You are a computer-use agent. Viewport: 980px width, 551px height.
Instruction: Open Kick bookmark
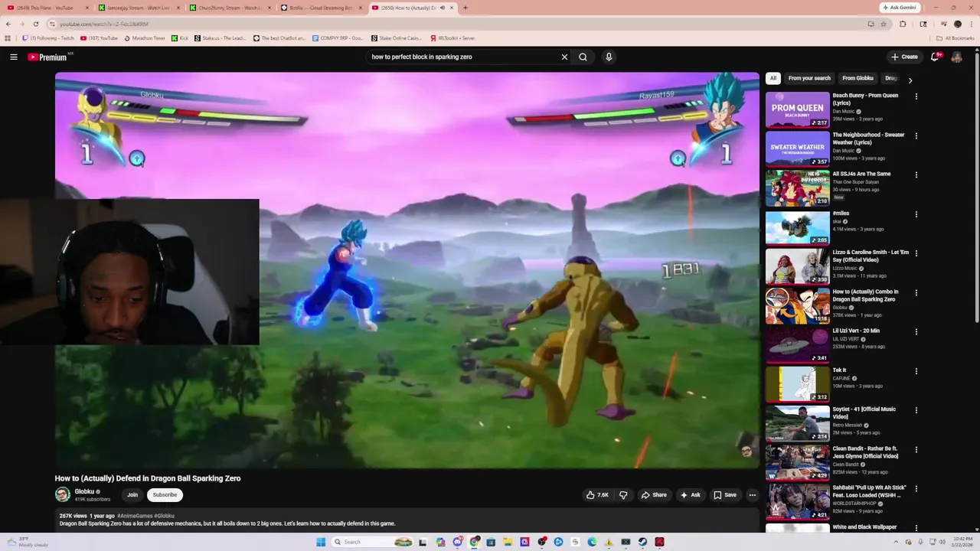[x=180, y=37]
